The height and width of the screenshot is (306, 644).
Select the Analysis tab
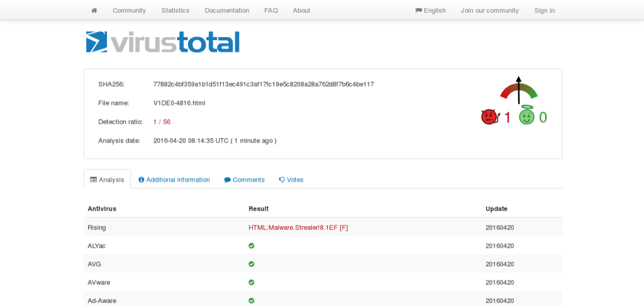[x=107, y=180]
